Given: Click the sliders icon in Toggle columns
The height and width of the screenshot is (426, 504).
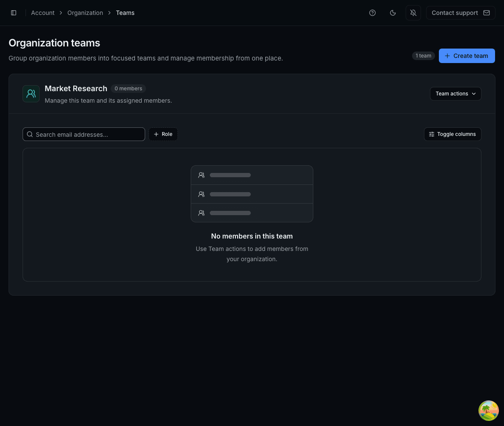Looking at the screenshot, I should (432, 134).
